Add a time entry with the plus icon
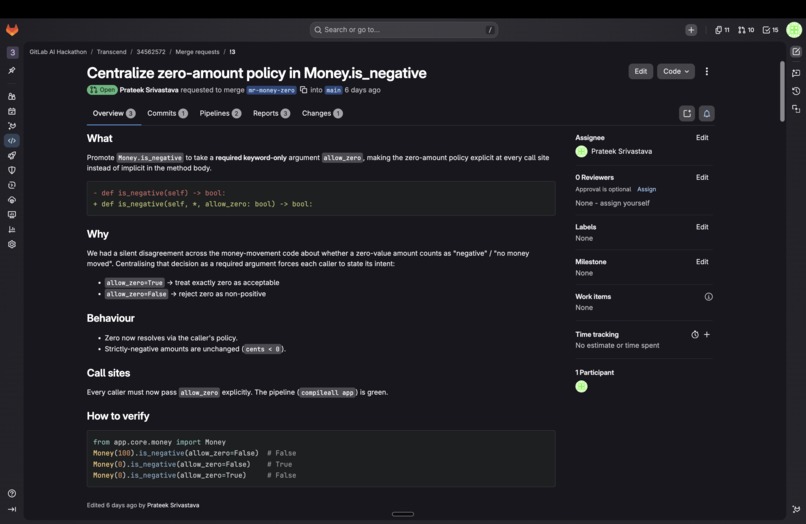806x524 pixels. pos(707,334)
